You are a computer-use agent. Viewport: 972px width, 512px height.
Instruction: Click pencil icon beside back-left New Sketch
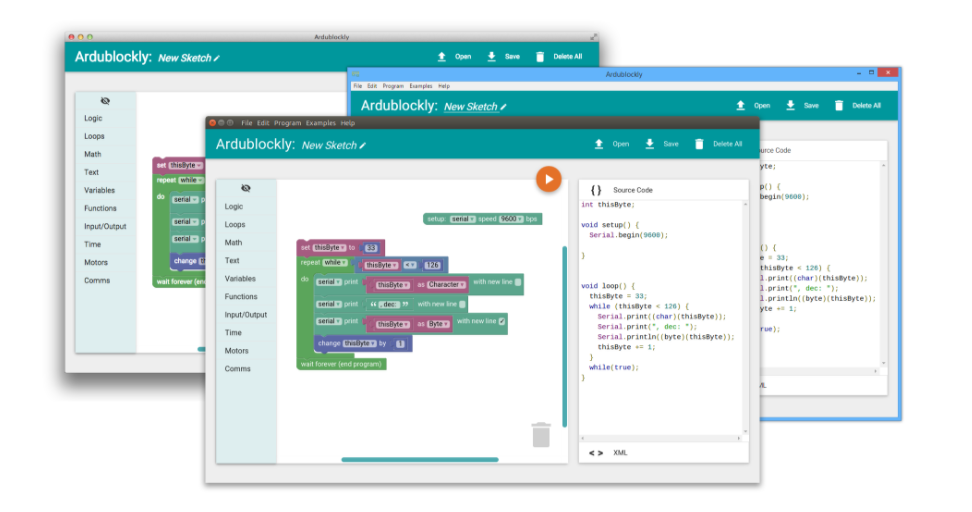point(216,58)
